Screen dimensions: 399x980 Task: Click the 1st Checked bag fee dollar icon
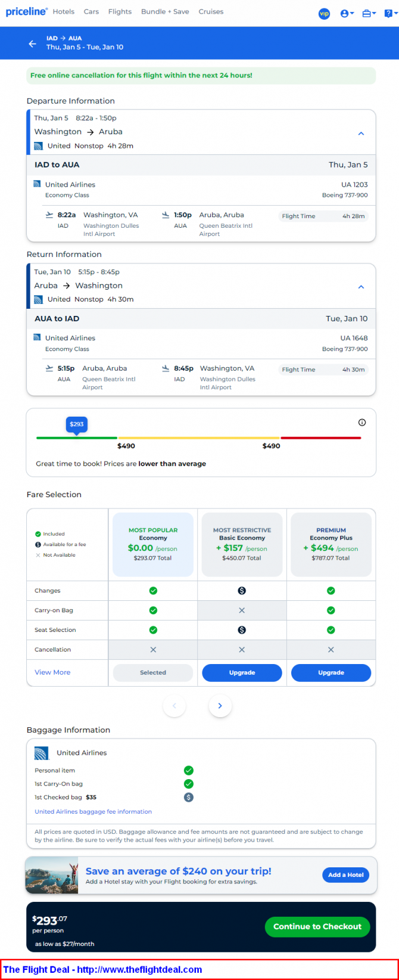pos(189,797)
